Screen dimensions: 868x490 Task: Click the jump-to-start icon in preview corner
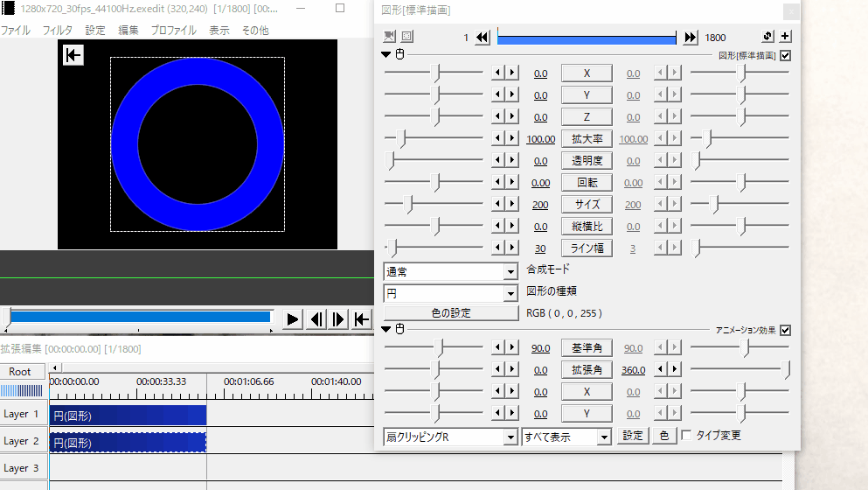pos(73,55)
